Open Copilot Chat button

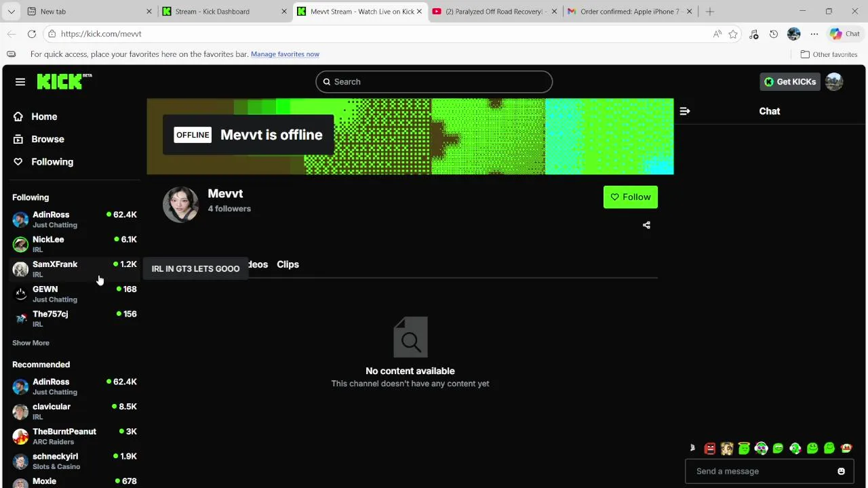pyautogui.click(x=845, y=34)
